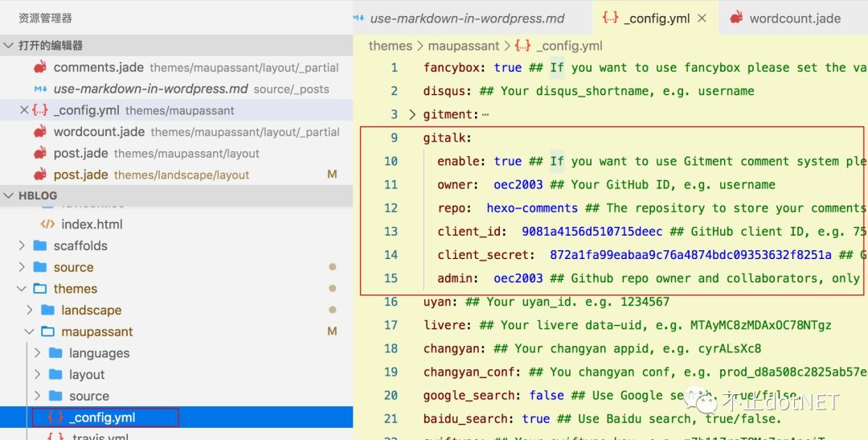Collapse the HBLOG project section
The height and width of the screenshot is (440, 868).
[9, 195]
